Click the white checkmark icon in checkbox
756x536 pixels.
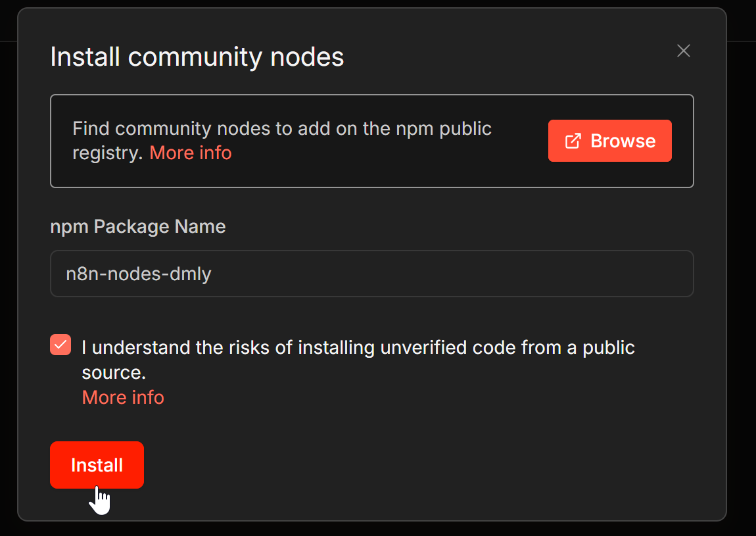pyautogui.click(x=60, y=345)
